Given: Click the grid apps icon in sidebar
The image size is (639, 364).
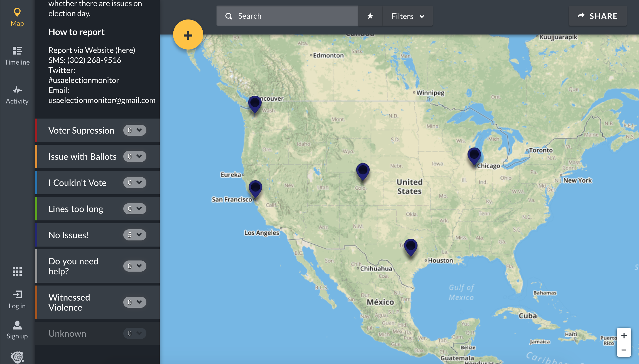Looking at the screenshot, I should point(17,271).
